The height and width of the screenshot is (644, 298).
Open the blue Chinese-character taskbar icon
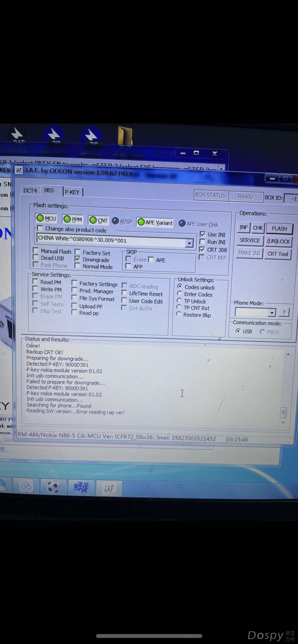tap(81, 487)
